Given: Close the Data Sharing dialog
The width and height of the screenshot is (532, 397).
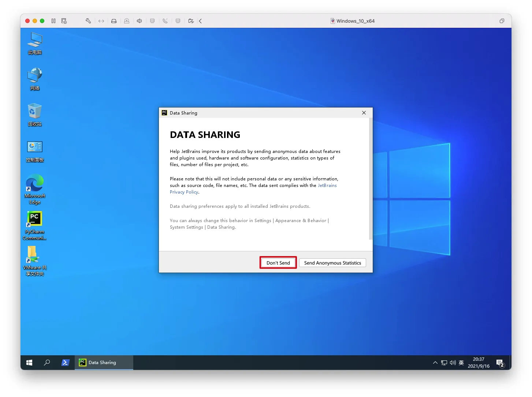Looking at the screenshot, I should pyautogui.click(x=364, y=113).
